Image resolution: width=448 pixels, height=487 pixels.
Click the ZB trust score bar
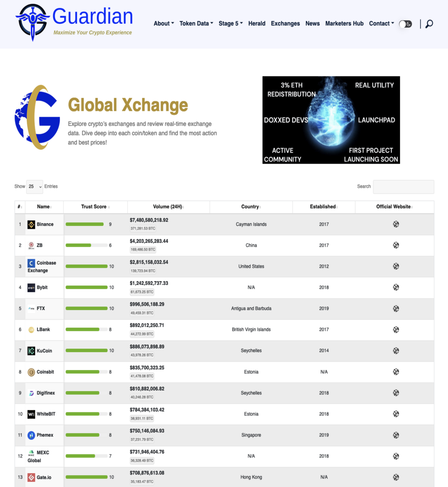[86, 245]
